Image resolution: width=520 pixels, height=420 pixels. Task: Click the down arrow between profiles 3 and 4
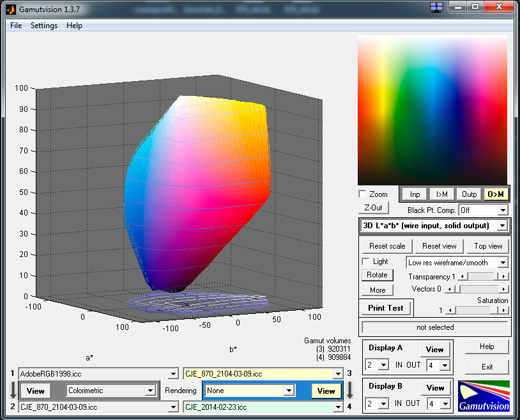pos(349,390)
